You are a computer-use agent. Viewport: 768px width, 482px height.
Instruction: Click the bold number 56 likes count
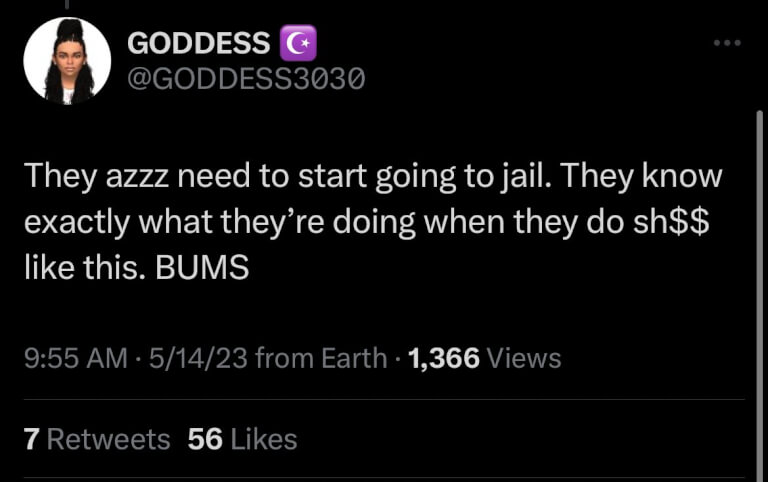click(205, 439)
